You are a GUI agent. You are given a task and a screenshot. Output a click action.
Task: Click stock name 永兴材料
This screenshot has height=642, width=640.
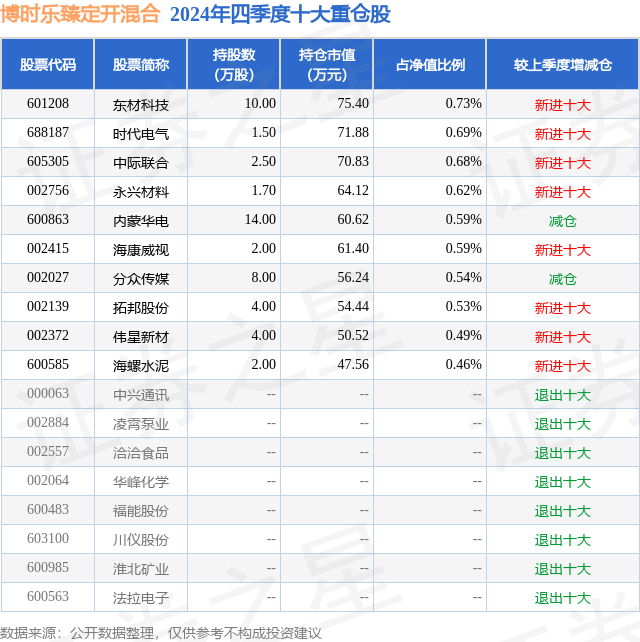(141, 192)
